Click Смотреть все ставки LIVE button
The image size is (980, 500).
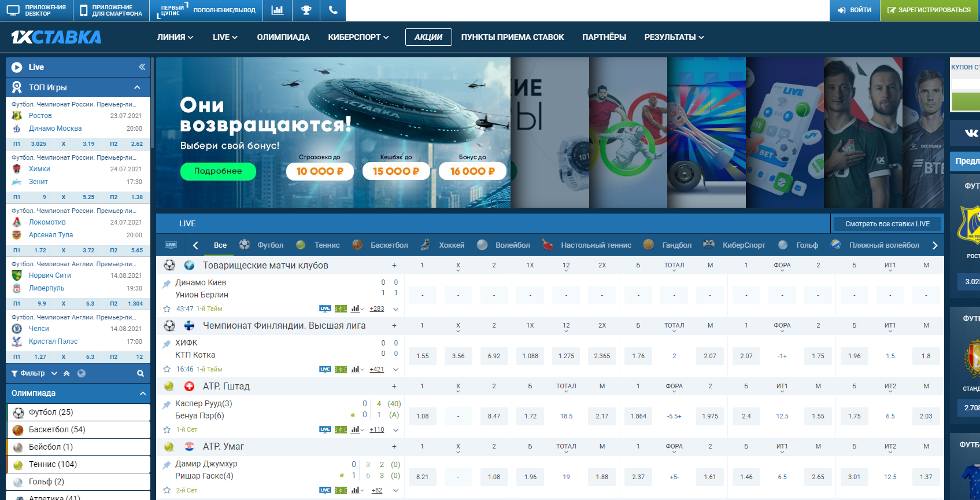point(887,224)
